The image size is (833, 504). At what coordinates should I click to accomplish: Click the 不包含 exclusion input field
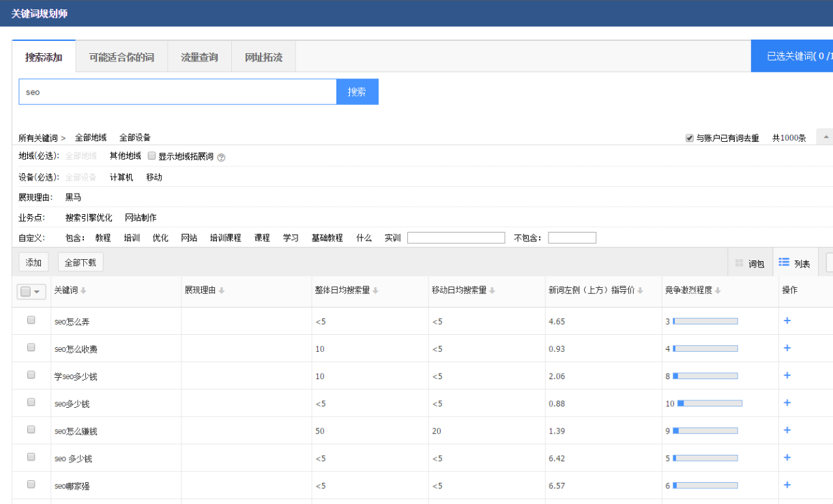click(x=572, y=238)
